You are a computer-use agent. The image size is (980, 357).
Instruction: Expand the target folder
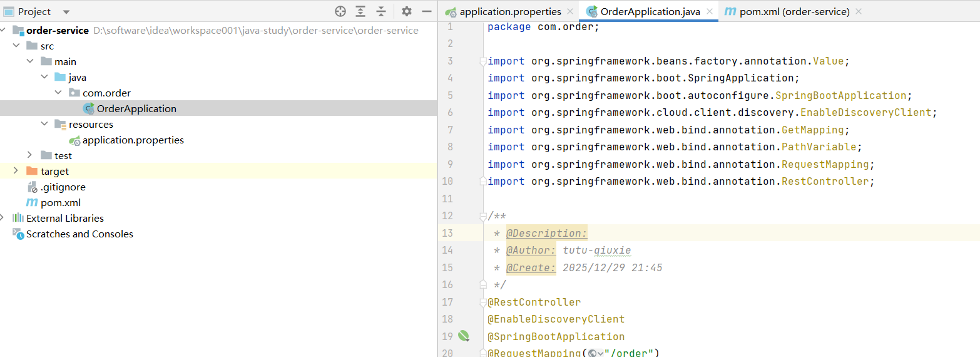click(16, 171)
